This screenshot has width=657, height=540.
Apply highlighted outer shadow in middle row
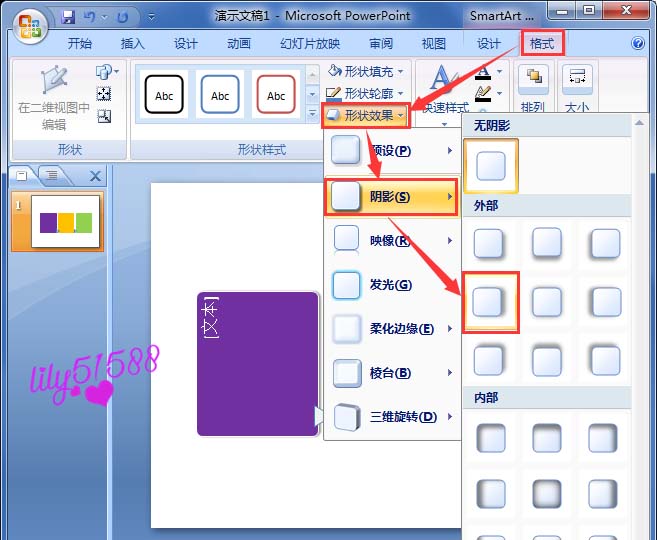(490, 302)
